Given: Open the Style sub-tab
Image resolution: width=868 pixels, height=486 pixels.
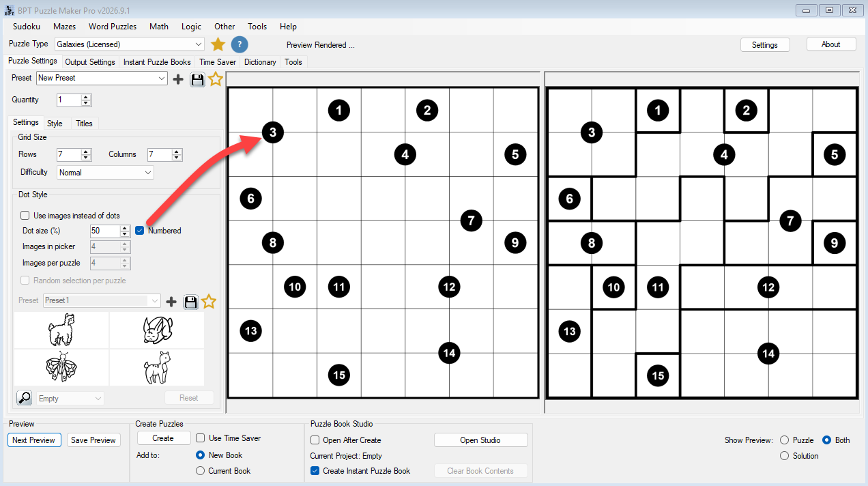Looking at the screenshot, I should 55,124.
